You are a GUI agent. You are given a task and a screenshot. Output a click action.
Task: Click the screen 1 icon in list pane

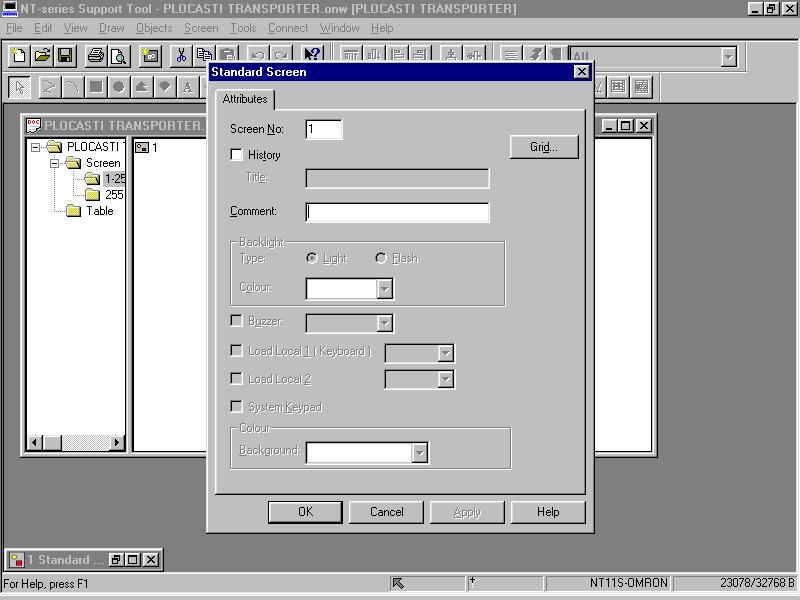point(142,147)
